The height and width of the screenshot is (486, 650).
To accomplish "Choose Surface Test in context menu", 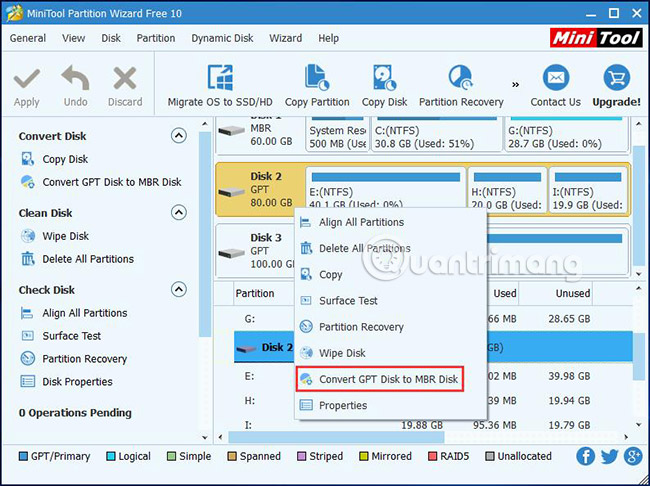I will point(390,301).
